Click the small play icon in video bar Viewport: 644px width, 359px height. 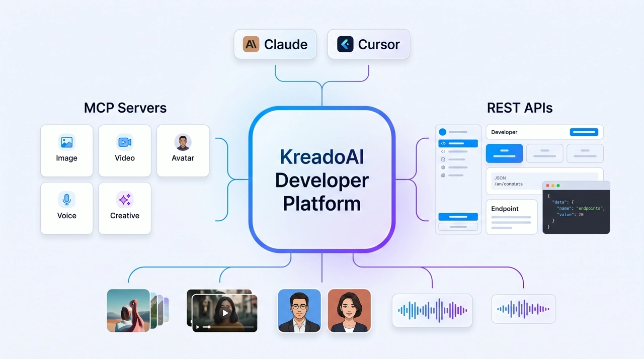198,327
